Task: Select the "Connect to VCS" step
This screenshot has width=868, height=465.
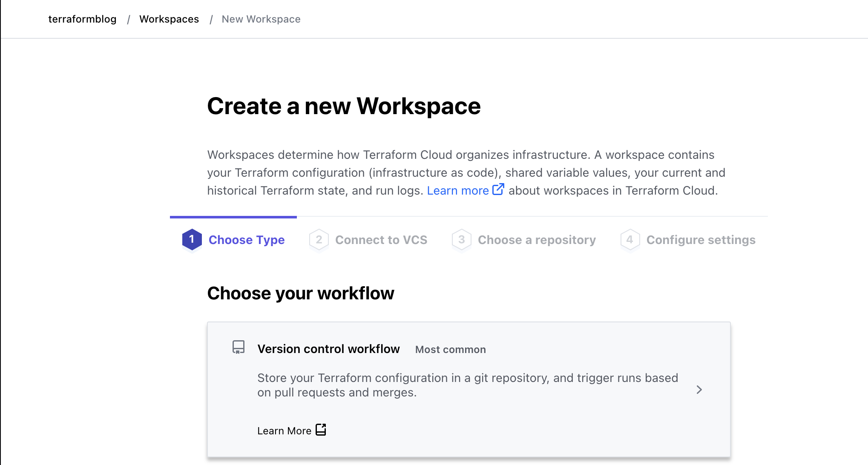Action: 381,239
